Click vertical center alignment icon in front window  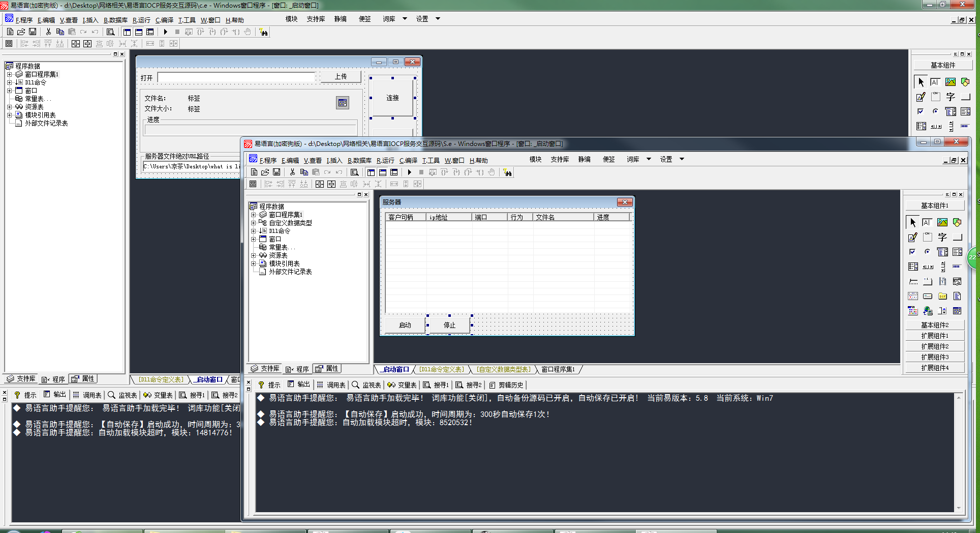pyautogui.click(x=331, y=184)
